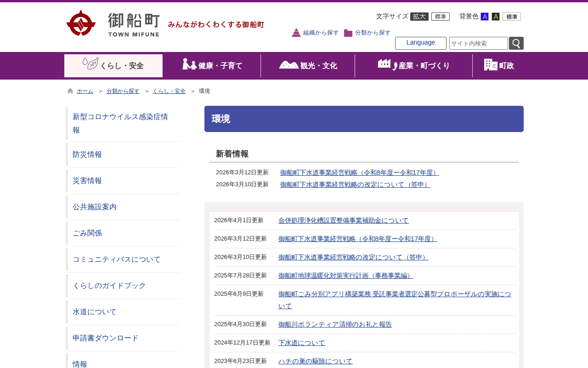Viewport: 588px width, 368px height.
Task: Select the blue background color swatch
Action: tap(484, 17)
